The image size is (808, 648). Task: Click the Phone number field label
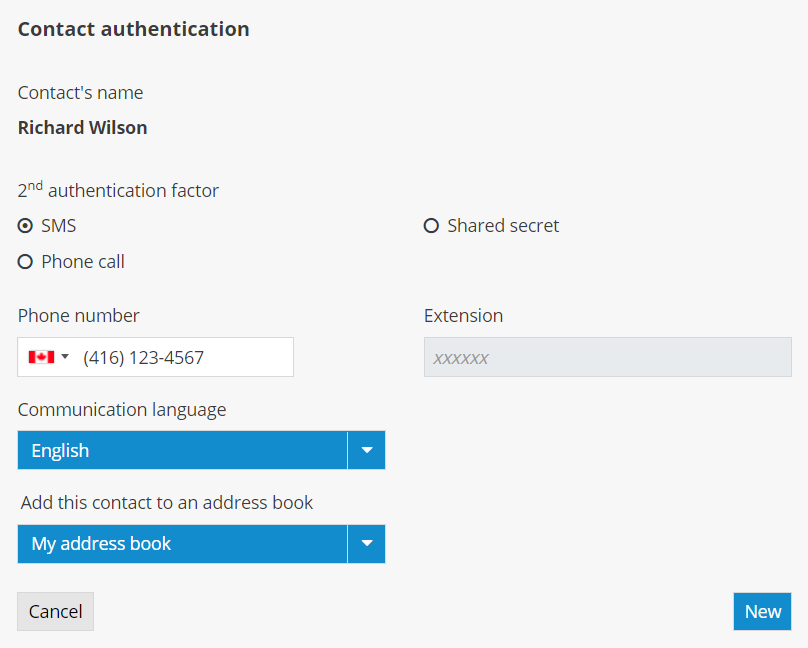79,316
